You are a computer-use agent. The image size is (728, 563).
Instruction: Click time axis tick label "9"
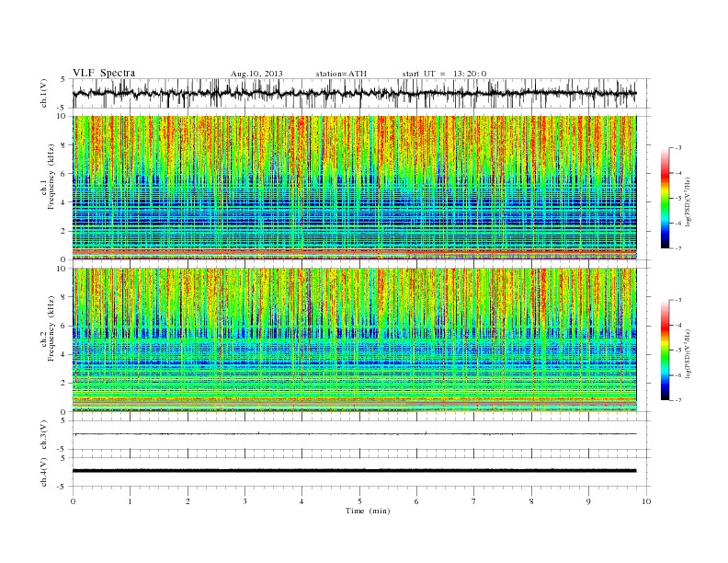pyautogui.click(x=588, y=501)
